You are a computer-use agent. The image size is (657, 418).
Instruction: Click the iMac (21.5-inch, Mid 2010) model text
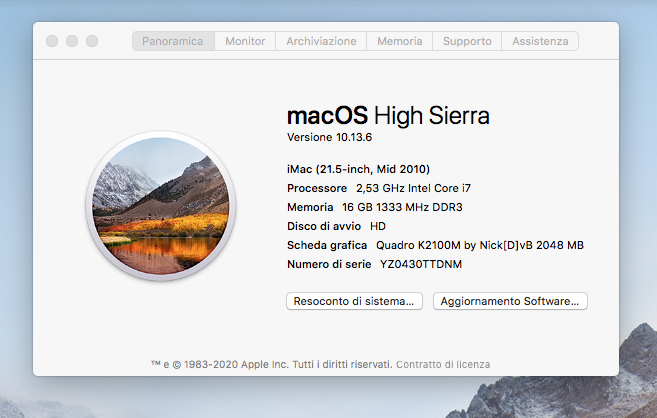(x=358, y=169)
